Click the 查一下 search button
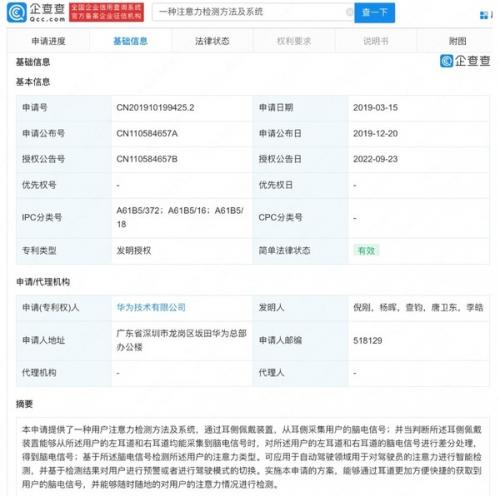 tap(375, 13)
